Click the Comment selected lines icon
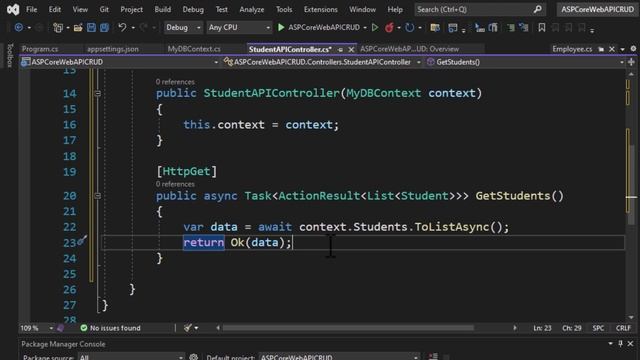This screenshot has height=360, width=640. (510, 27)
